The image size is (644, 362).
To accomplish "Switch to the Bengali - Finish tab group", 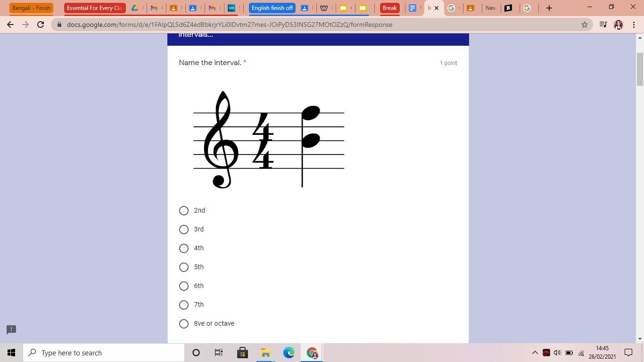I will click(x=31, y=8).
